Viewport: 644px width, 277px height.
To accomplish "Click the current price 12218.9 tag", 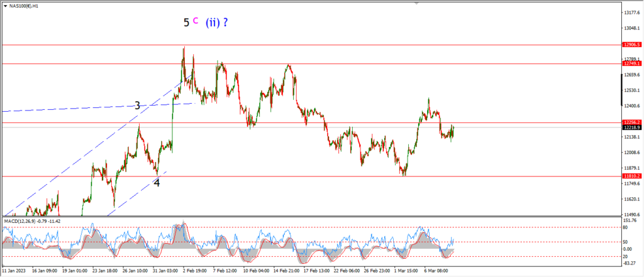I will 631,128.
